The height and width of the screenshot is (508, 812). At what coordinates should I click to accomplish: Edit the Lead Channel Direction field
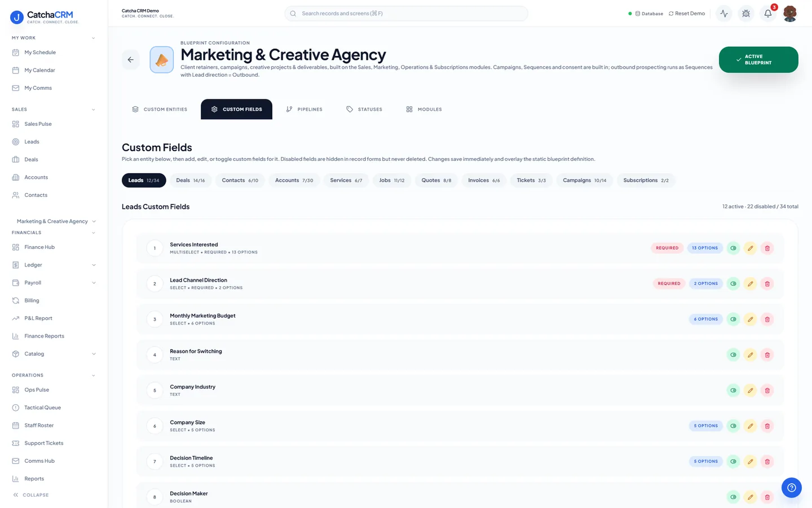(750, 283)
